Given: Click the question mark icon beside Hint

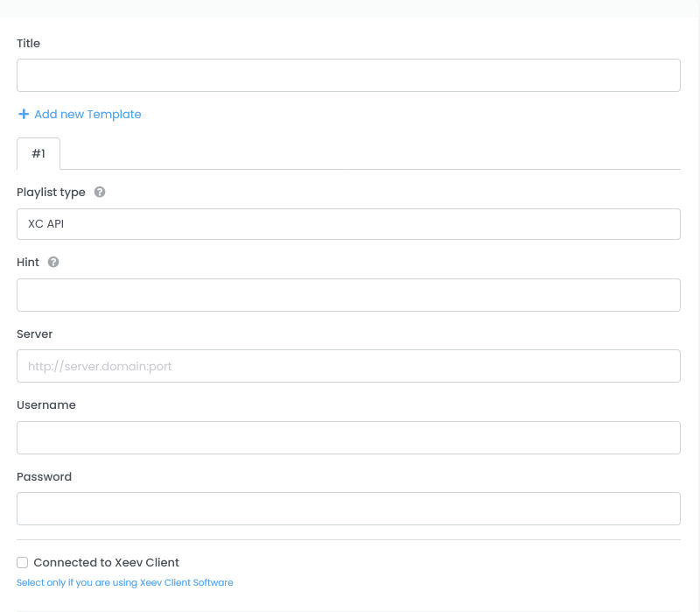Looking at the screenshot, I should (x=53, y=262).
